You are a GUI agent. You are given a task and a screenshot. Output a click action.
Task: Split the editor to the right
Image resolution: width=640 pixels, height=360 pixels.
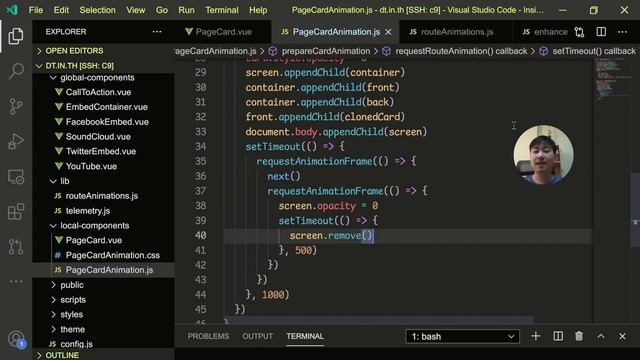tap(601, 32)
